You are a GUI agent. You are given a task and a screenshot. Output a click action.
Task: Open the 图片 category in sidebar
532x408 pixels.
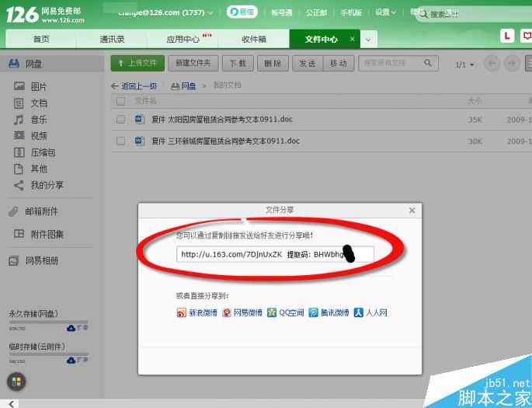pos(38,86)
